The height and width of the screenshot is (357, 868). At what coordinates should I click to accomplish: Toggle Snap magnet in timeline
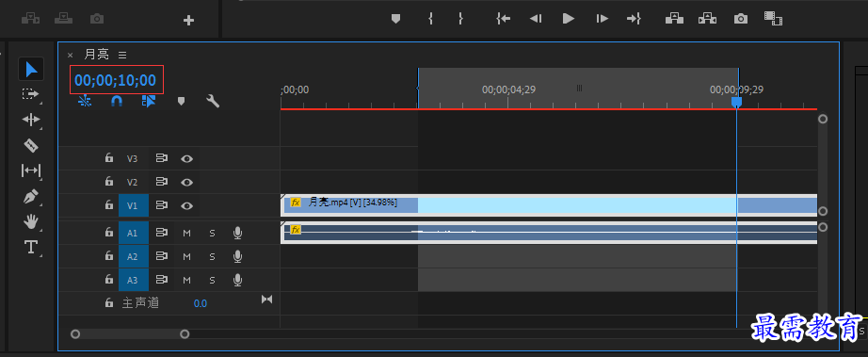(116, 102)
